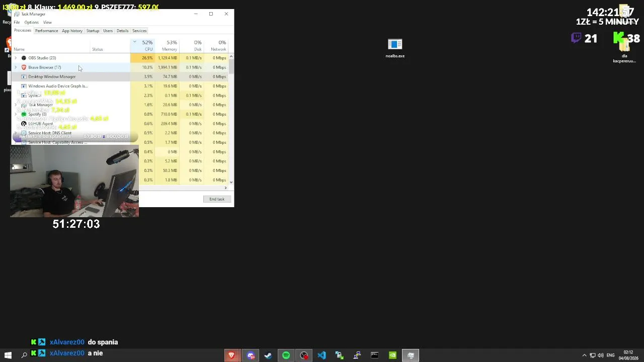644x362 pixels.
Task: Sort processes by Name column
Action: click(x=51, y=46)
